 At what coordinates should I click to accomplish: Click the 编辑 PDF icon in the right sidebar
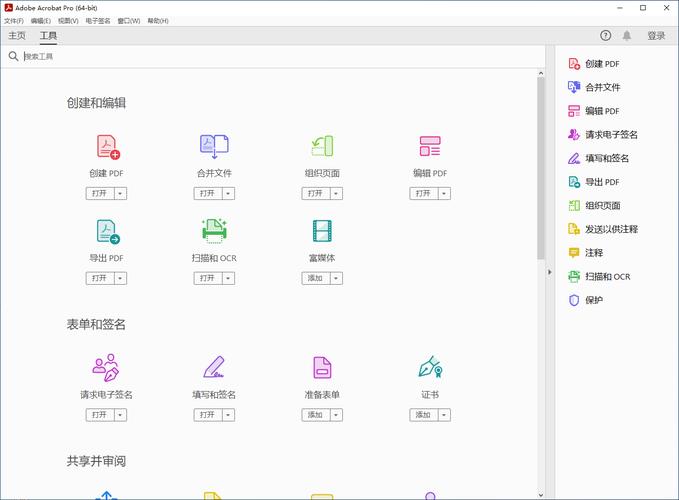pos(574,111)
